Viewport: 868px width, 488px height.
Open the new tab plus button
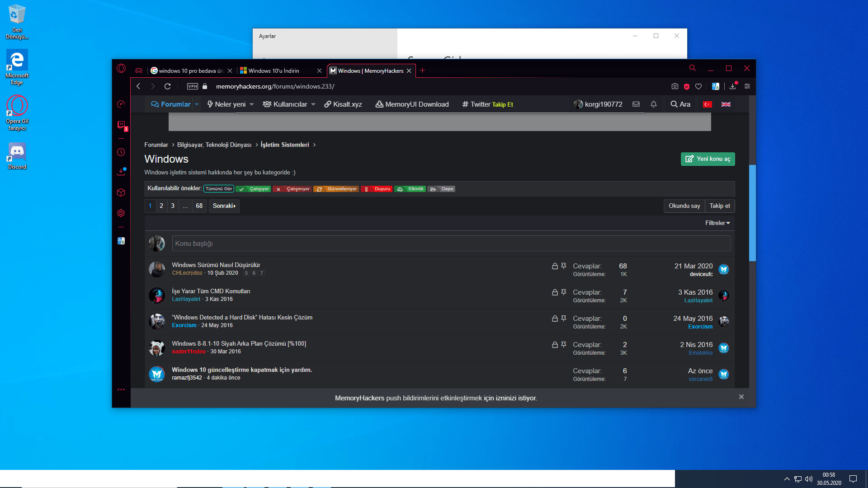click(x=422, y=70)
